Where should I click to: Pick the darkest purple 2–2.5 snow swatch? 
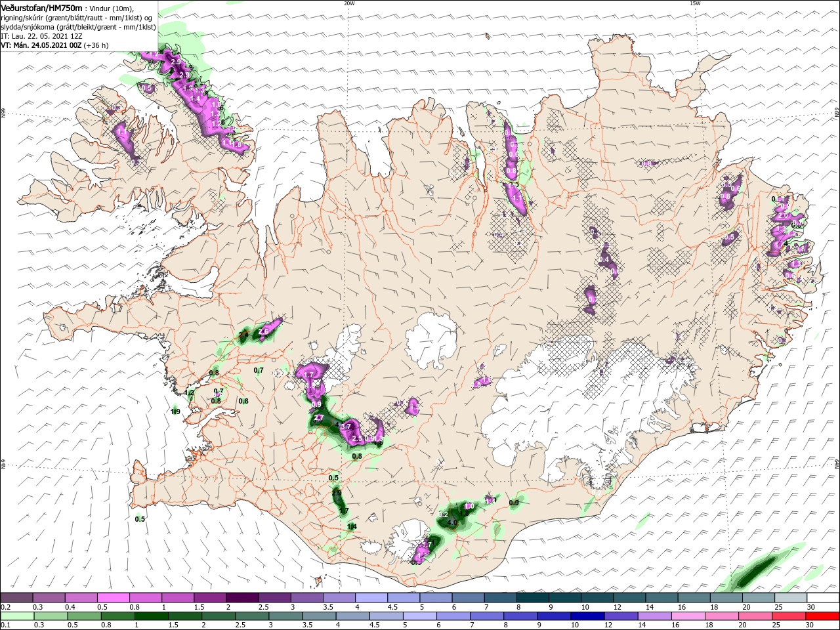[241, 598]
